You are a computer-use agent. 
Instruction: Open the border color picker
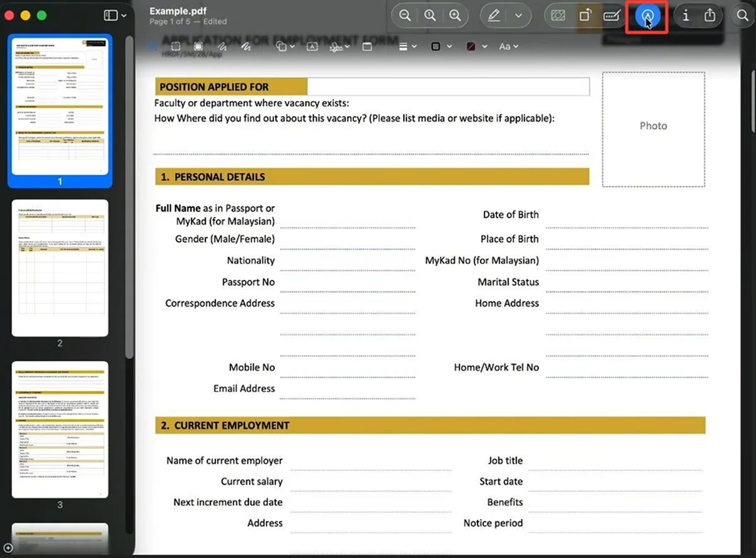click(x=442, y=46)
